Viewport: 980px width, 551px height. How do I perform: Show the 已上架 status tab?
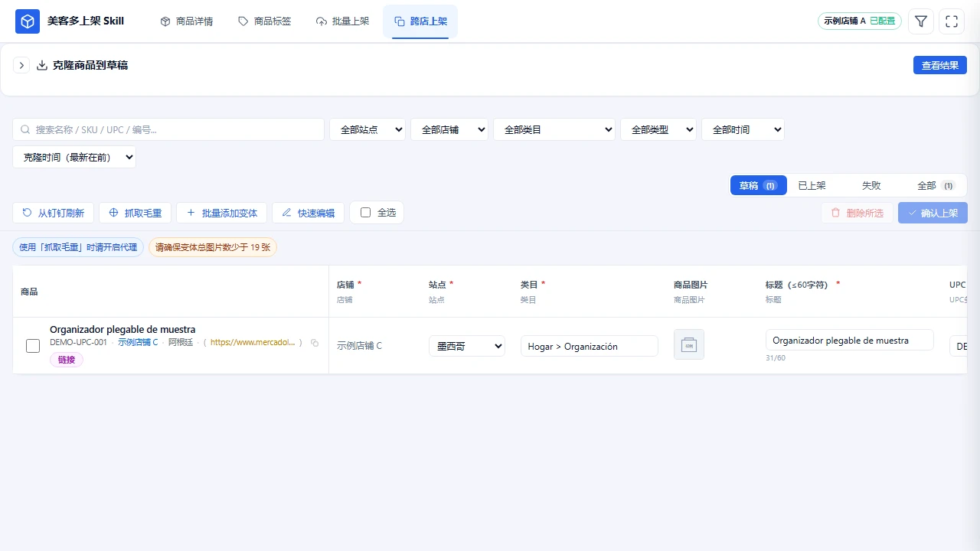pos(812,185)
